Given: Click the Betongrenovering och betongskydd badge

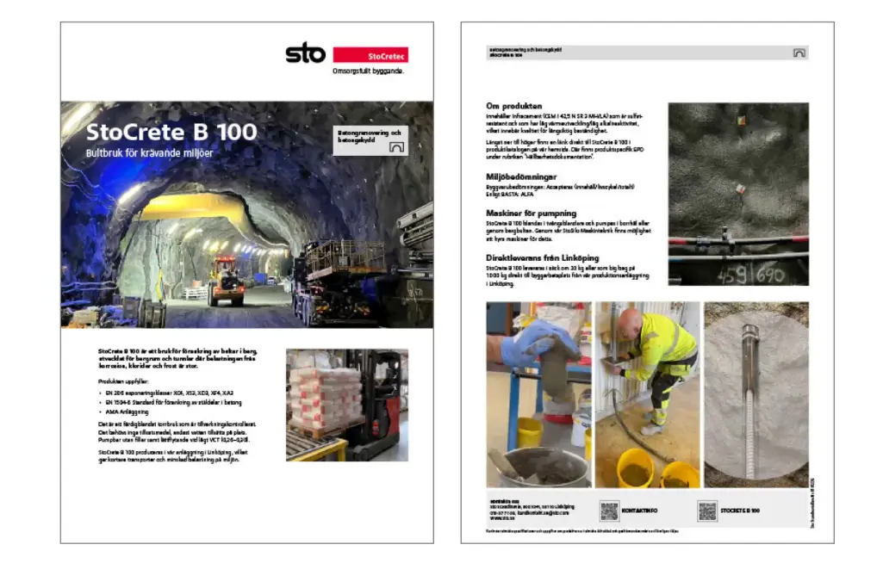Looking at the screenshot, I should [x=370, y=138].
